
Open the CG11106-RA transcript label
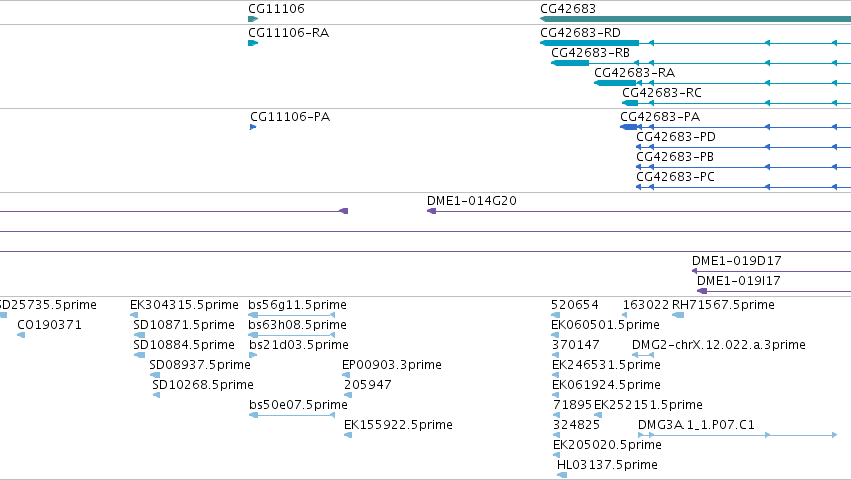pos(288,33)
